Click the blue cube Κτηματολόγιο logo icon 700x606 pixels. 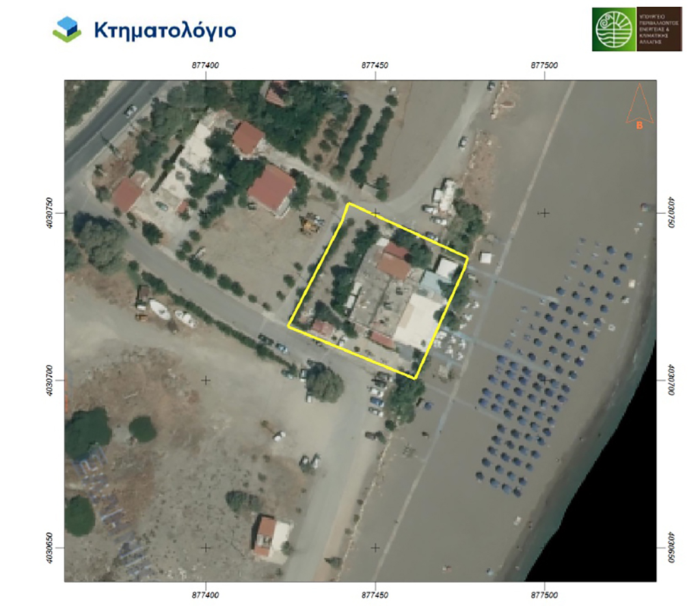coord(66,30)
